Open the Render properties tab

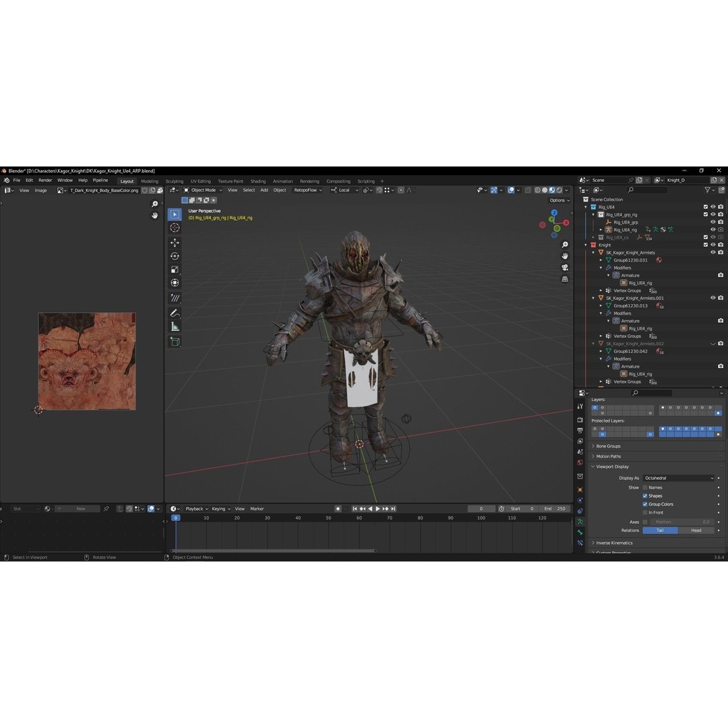(580, 420)
